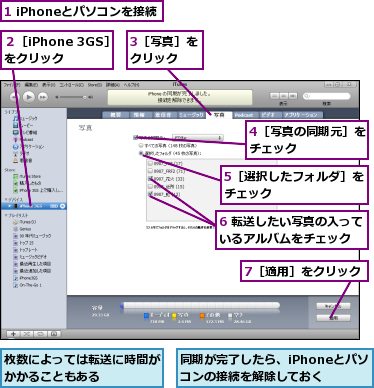Open the iPhone3GS playlist

click(26, 278)
